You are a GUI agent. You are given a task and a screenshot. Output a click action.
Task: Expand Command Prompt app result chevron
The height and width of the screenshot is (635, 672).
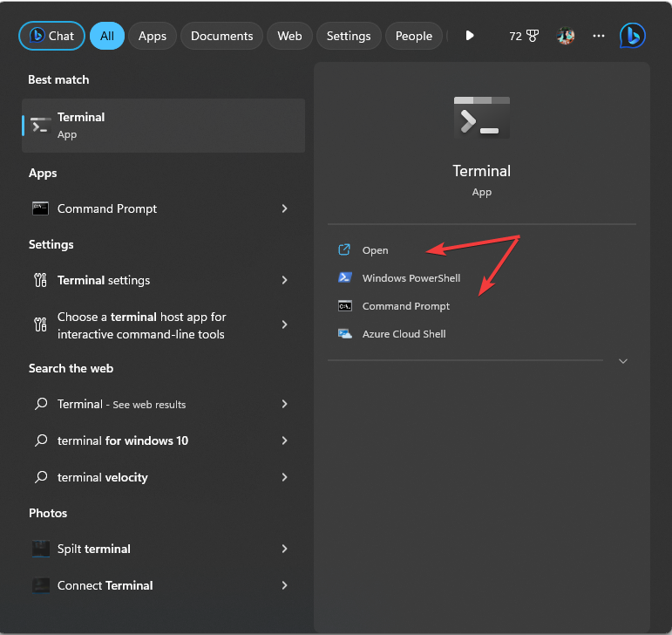(x=284, y=208)
